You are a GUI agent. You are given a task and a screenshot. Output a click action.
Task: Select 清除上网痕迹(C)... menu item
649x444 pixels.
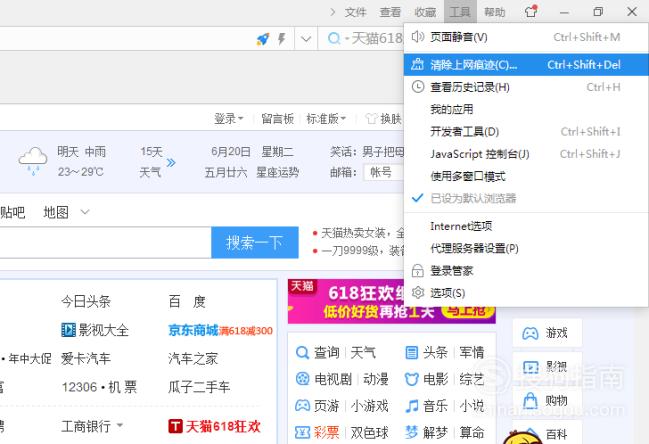pos(526,65)
